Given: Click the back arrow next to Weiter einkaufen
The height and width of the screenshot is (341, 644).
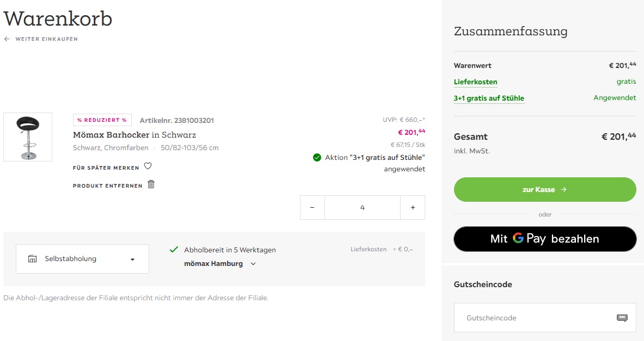Looking at the screenshot, I should pyautogui.click(x=6, y=39).
